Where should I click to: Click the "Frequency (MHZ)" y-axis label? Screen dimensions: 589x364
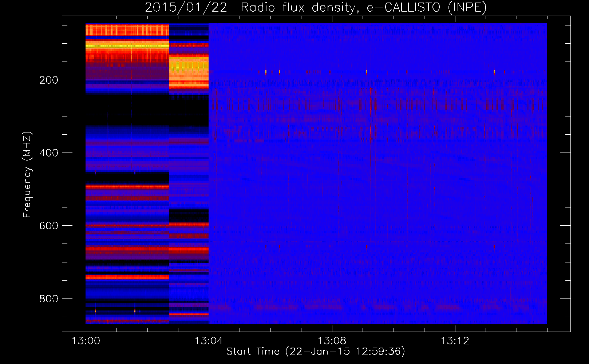pyautogui.click(x=27, y=175)
